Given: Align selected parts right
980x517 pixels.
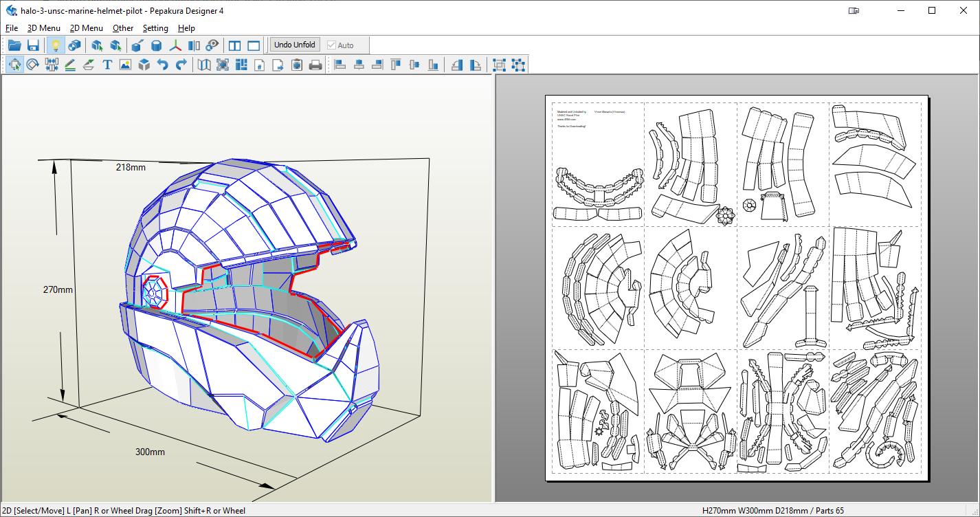Looking at the screenshot, I should 377,65.
